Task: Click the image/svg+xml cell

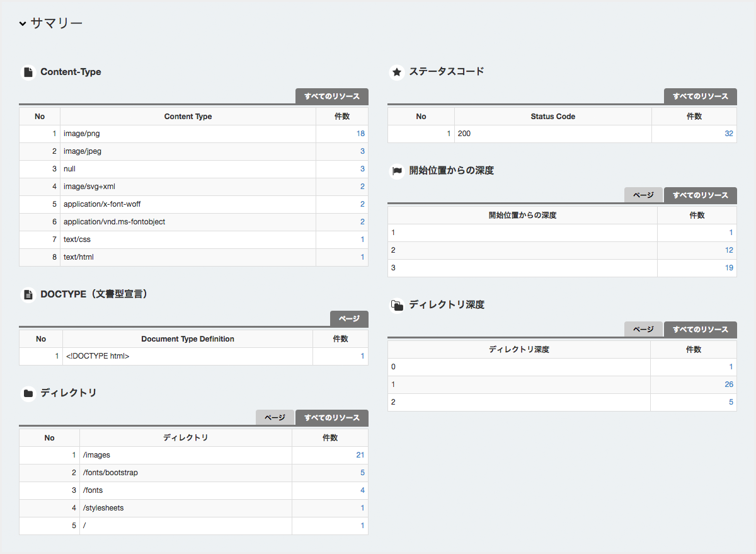Action: coord(188,187)
